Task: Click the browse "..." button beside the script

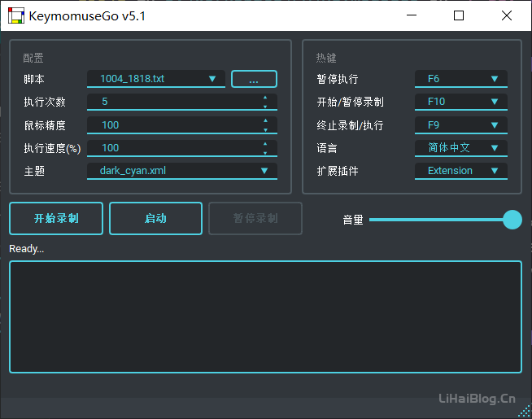Action: coord(254,79)
